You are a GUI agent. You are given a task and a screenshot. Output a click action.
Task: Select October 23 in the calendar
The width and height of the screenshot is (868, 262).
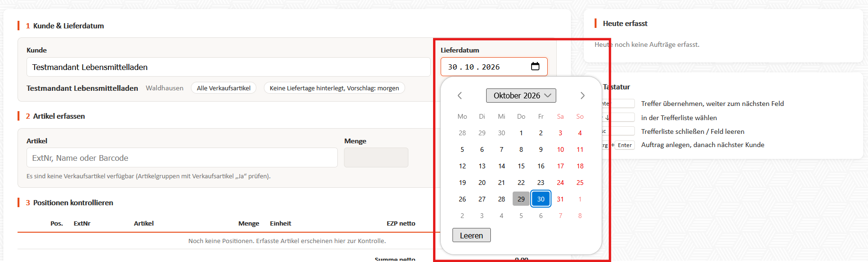point(541,183)
